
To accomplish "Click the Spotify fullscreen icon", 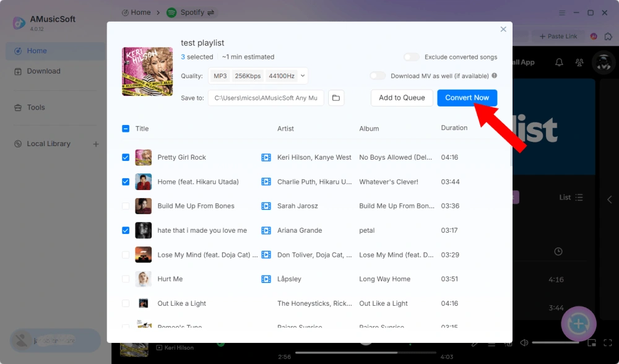I will point(608,343).
